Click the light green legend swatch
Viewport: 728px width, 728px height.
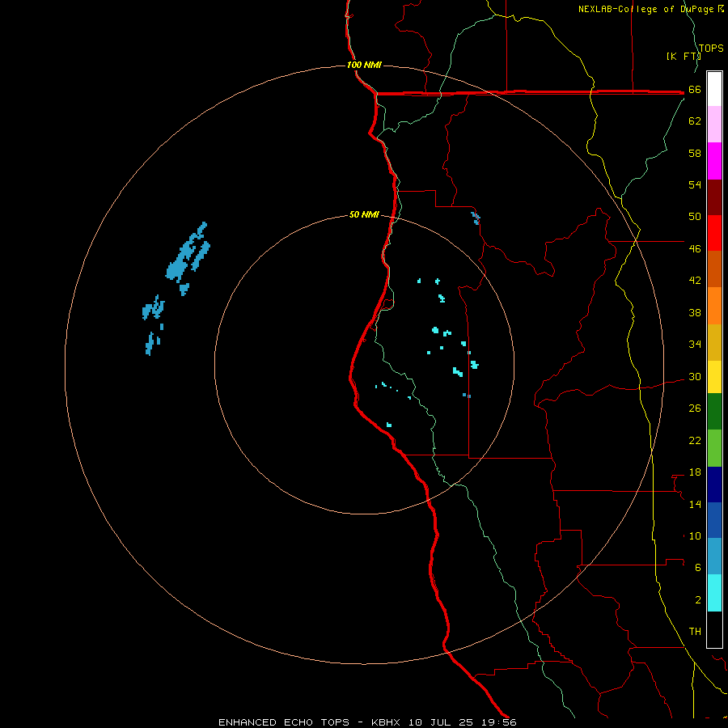[x=714, y=448]
